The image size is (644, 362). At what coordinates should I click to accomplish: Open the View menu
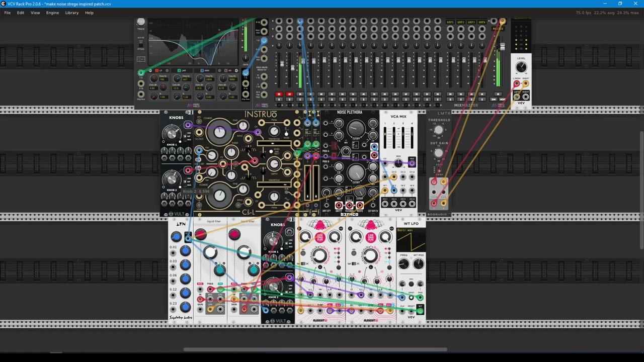click(x=35, y=13)
